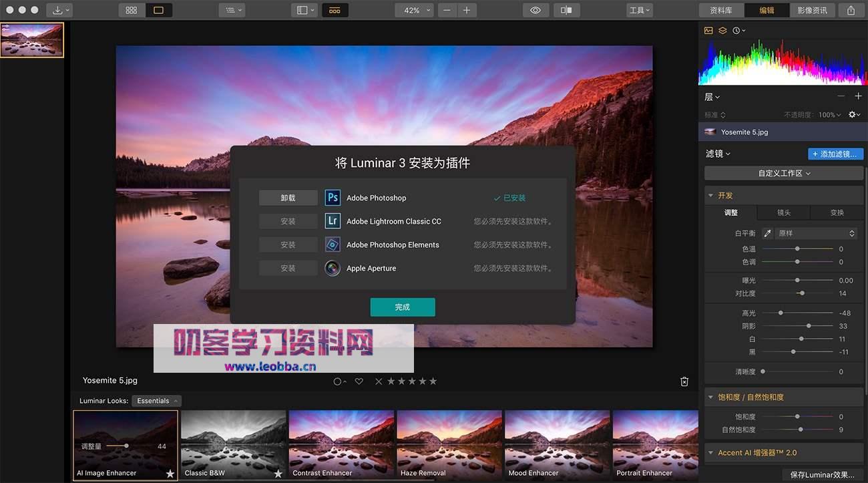Toggle the single image view button
The height and width of the screenshot is (483, 868).
point(158,10)
